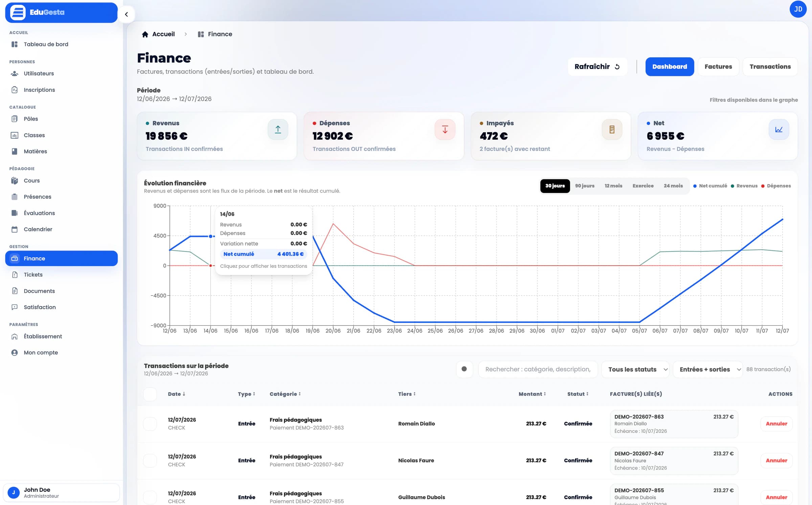Viewport: 812px width, 505px height.
Task: Click the Utilisateurs sidebar icon
Action: tap(15, 73)
